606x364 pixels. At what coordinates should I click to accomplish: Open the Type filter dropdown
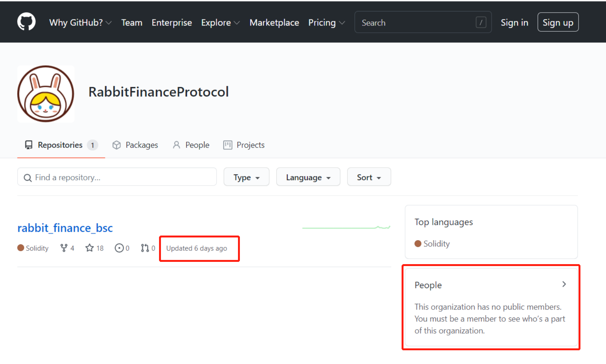click(246, 177)
